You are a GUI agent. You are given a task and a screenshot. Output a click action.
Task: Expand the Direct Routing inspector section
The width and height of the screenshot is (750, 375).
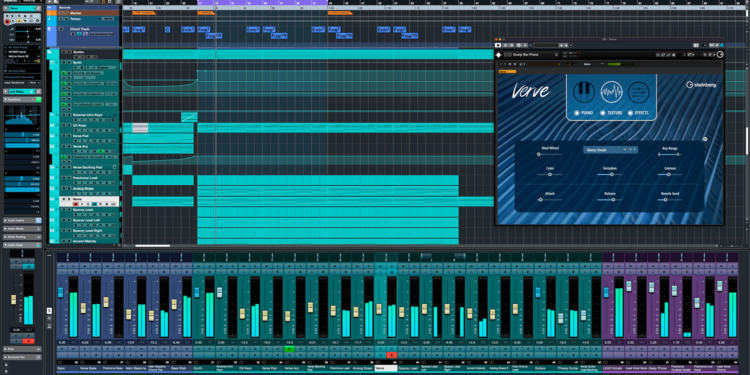(22, 237)
